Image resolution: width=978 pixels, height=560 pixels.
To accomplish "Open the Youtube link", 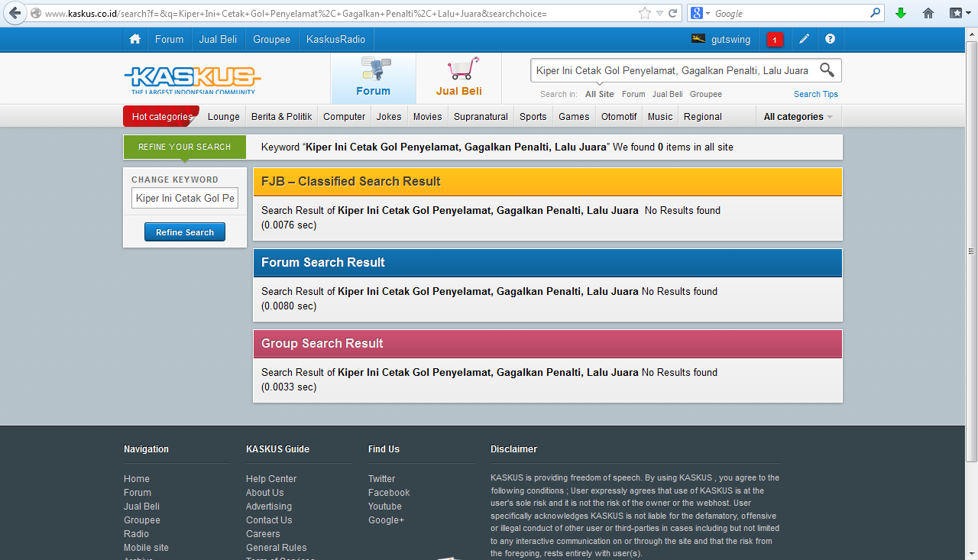I will coord(385,507).
